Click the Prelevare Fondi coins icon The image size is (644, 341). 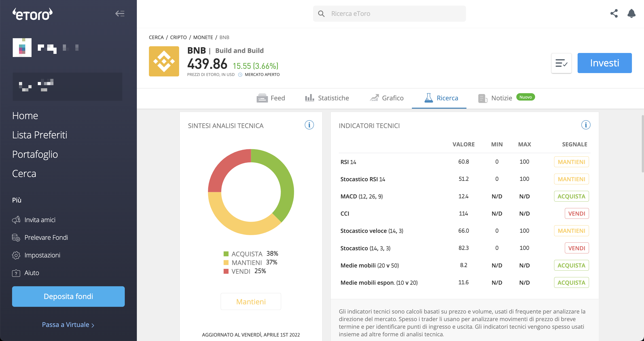(x=16, y=237)
